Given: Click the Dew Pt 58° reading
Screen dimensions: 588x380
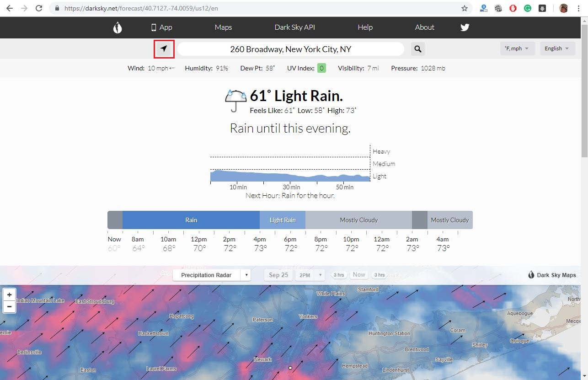Looking at the screenshot, I should (257, 68).
